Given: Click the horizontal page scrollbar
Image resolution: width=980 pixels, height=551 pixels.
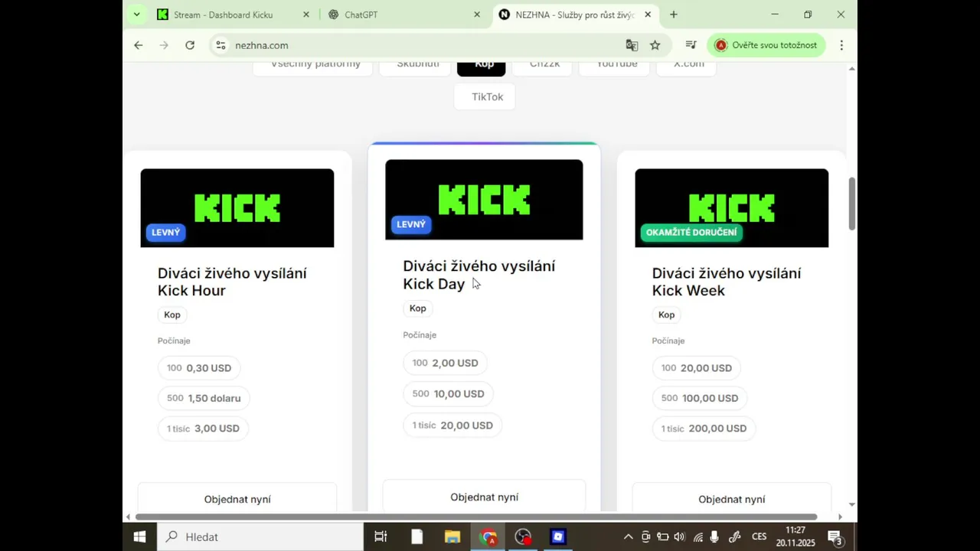Looking at the screenshot, I should 476,517.
